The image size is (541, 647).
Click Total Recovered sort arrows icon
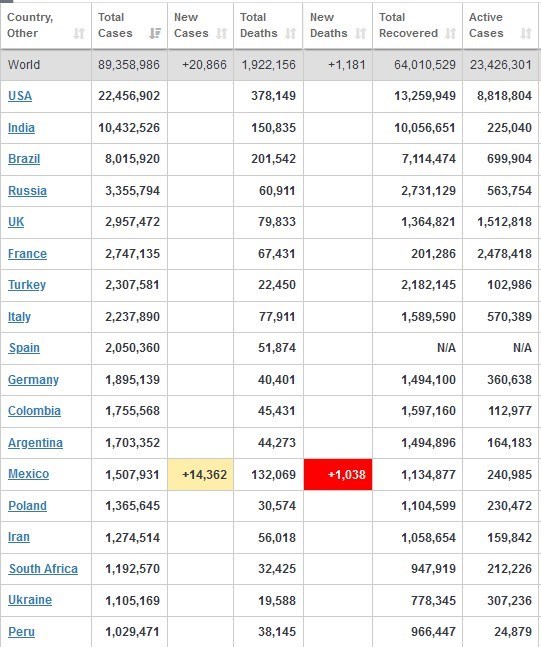coord(451,33)
